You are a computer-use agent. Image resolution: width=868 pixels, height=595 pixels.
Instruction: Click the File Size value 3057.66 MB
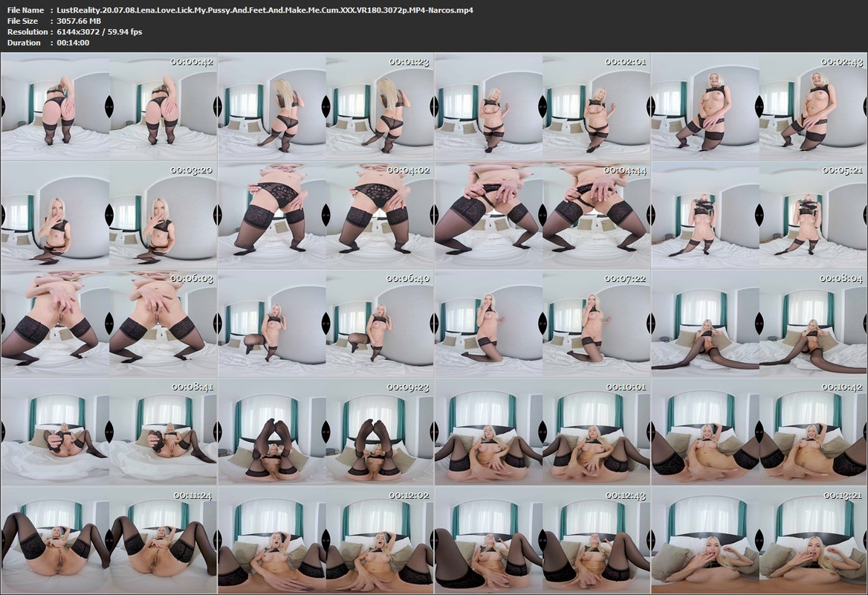tap(79, 21)
